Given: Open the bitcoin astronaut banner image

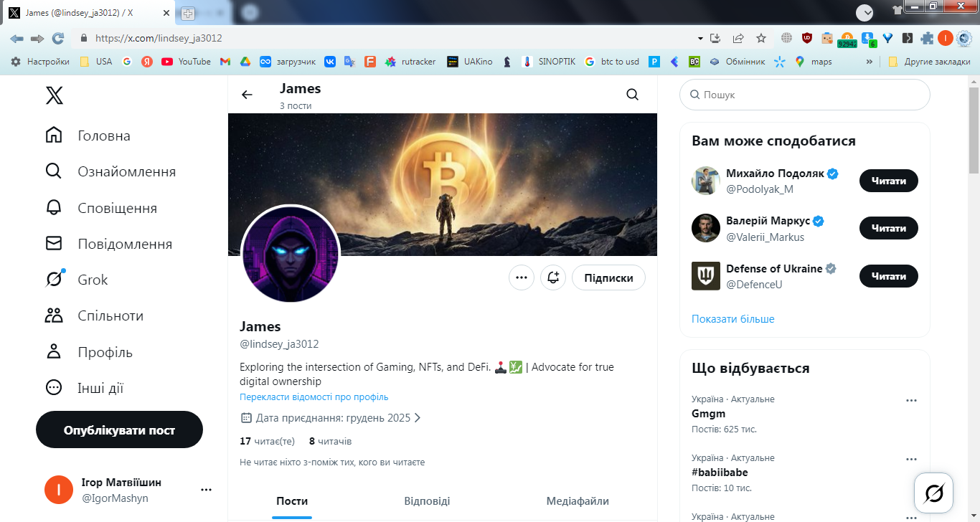Looking at the screenshot, I should (x=443, y=184).
